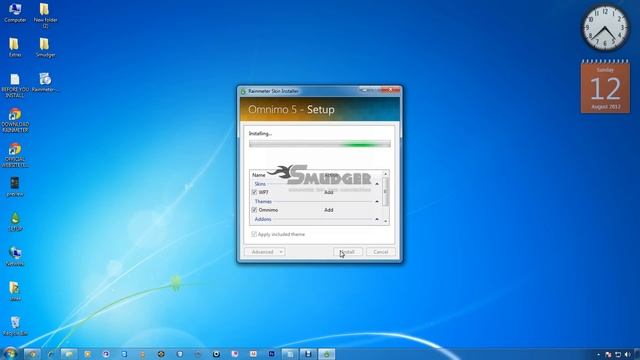
Task: Click the analog clock gadget
Action: [605, 28]
